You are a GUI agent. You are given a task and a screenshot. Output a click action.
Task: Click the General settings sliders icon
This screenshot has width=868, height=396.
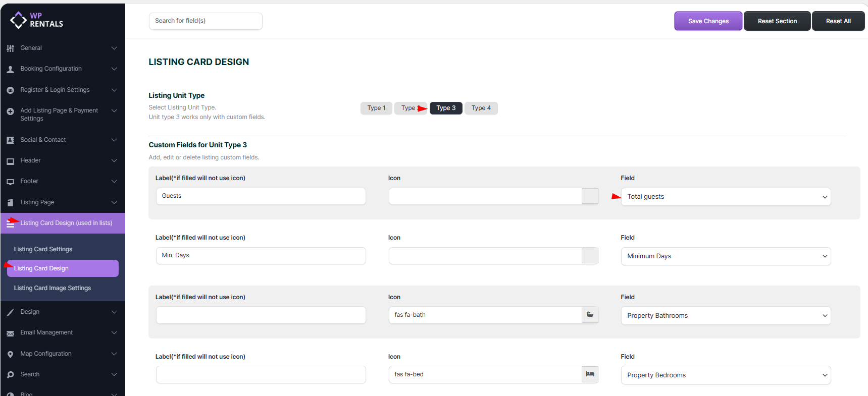10,48
